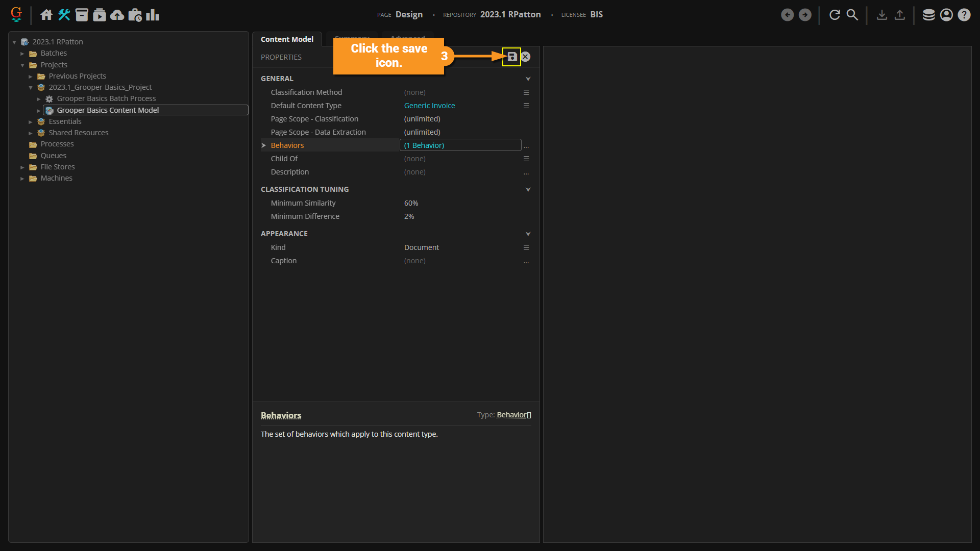Expand the Behaviors property row arrow

click(x=264, y=145)
